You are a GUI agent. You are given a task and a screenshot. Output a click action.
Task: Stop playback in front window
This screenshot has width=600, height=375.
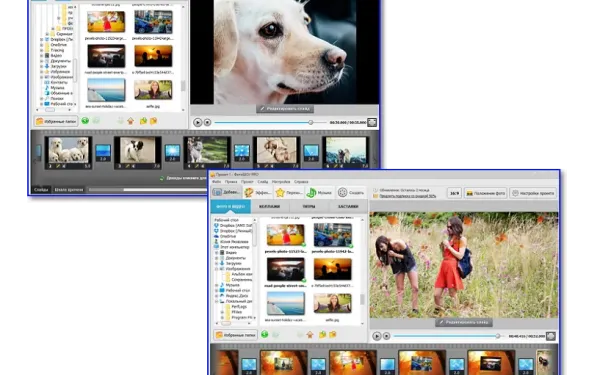386,336
